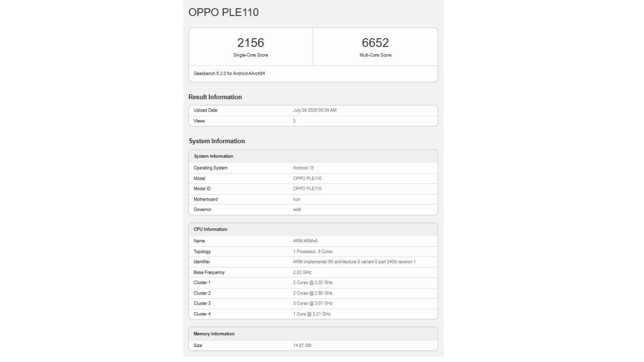Viewport: 644px width, 362px height.
Task: Select the ARM ARMv8 name value
Action: pos(305,241)
